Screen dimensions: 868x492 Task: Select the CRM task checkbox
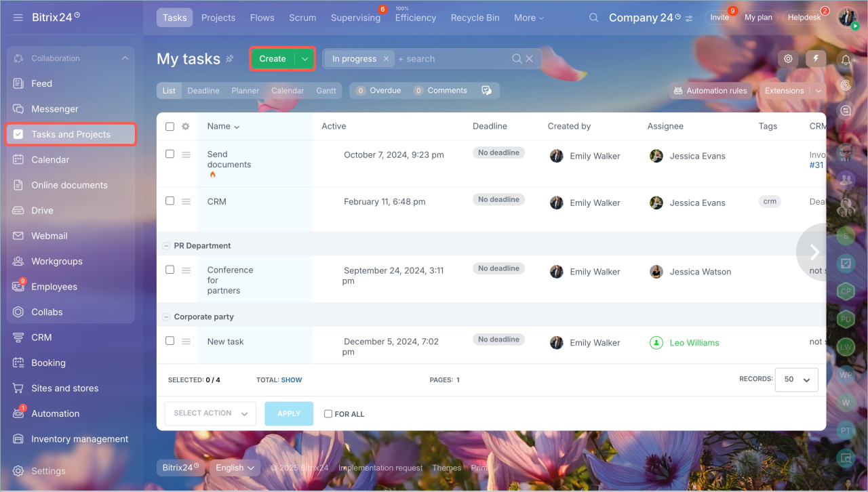pyautogui.click(x=170, y=201)
